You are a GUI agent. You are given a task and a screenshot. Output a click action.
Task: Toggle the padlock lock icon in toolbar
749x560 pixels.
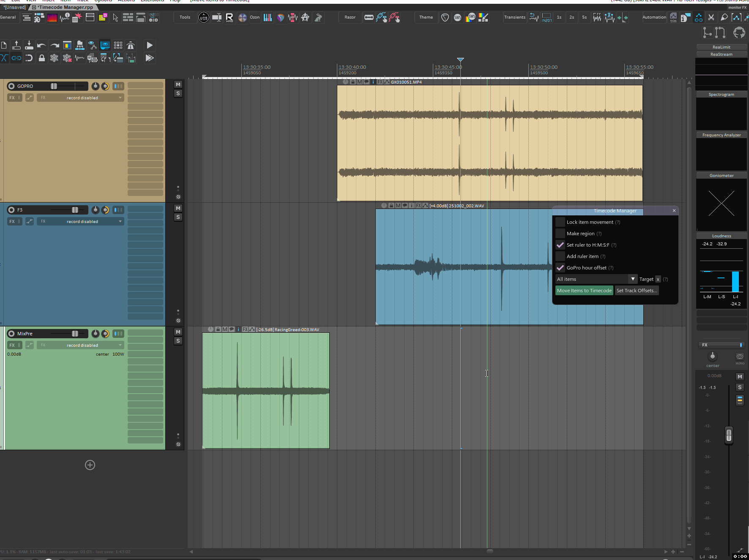[x=42, y=58]
